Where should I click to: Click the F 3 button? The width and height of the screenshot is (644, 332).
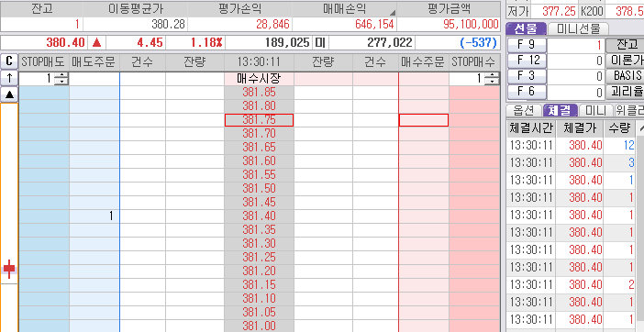527,76
